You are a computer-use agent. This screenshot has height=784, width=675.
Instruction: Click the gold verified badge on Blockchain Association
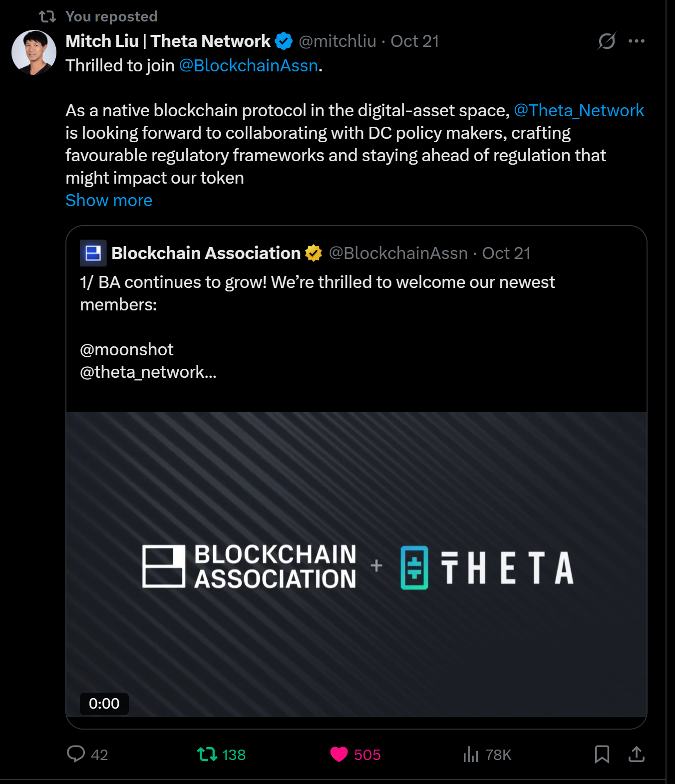click(x=314, y=253)
